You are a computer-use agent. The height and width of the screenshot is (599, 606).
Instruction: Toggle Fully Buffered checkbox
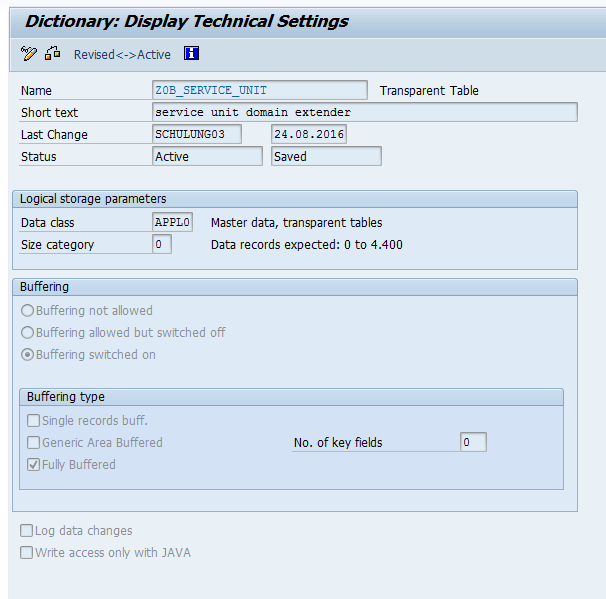click(x=34, y=465)
